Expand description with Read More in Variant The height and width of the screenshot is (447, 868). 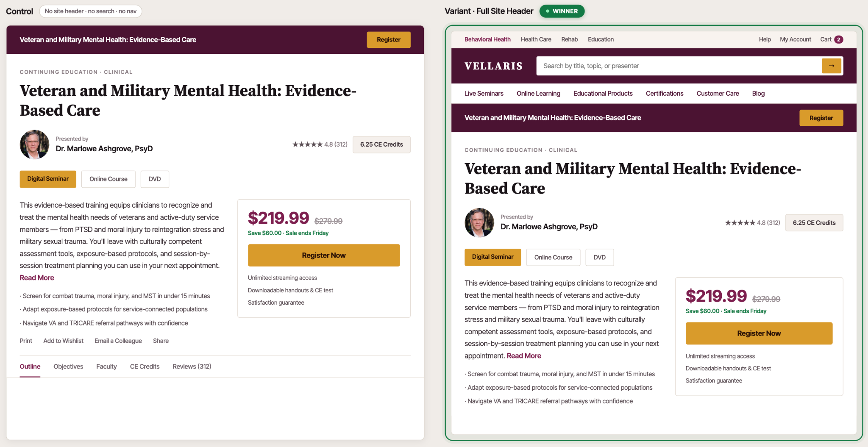pyautogui.click(x=524, y=356)
